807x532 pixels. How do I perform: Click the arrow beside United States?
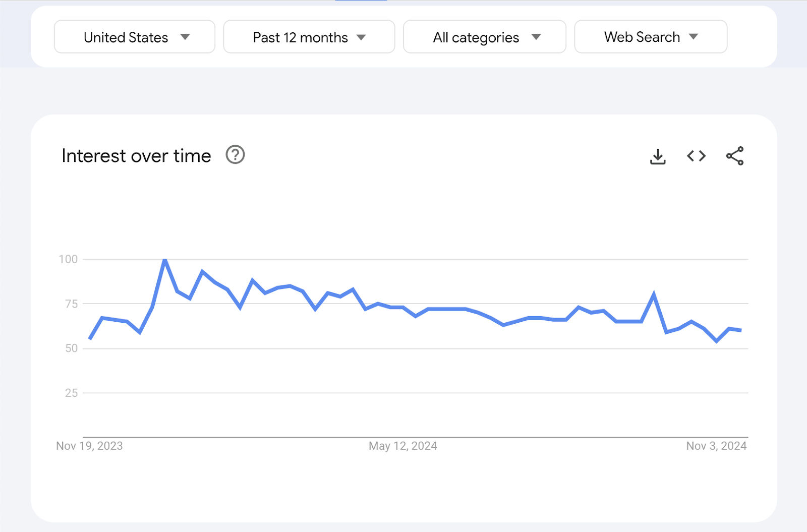click(x=185, y=37)
